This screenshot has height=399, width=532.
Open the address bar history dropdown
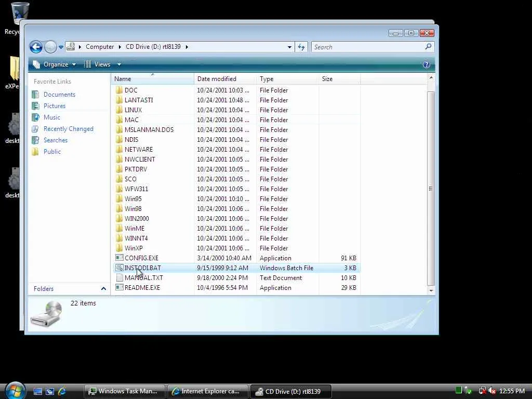(289, 47)
